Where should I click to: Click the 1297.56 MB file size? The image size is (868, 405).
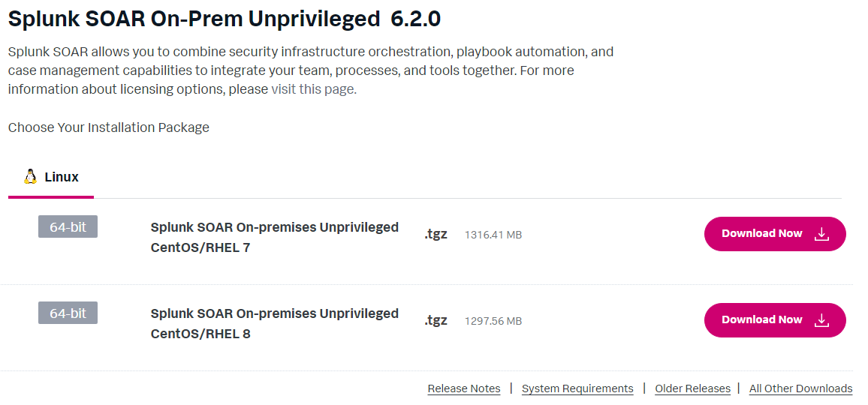click(493, 321)
